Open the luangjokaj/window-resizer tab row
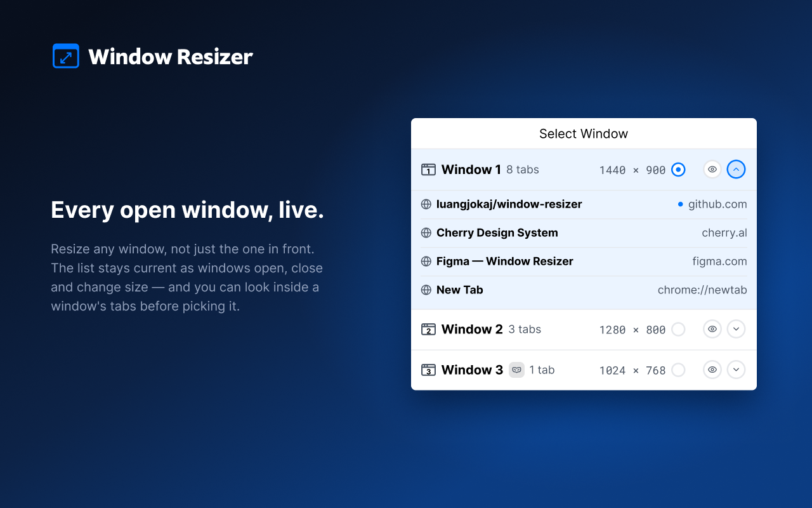The width and height of the screenshot is (812, 508). click(x=584, y=204)
